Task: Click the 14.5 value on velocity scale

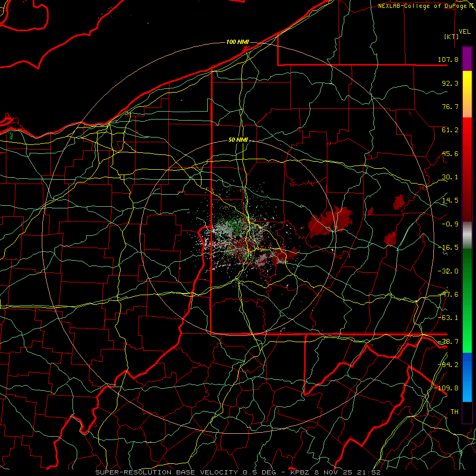Action: 450,200
